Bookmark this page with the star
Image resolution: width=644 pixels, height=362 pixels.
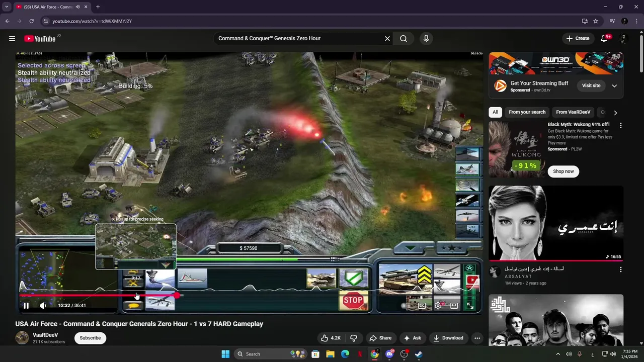pyautogui.click(x=596, y=21)
